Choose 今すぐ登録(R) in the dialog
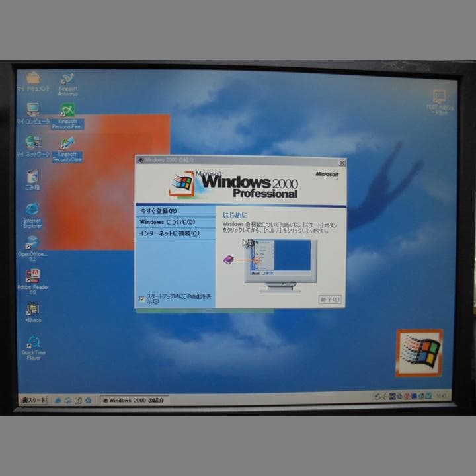This screenshot has height=476, width=476. [x=175, y=211]
